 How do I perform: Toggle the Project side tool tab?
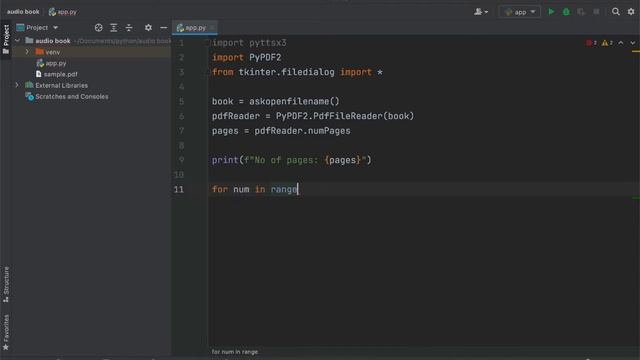click(6, 39)
